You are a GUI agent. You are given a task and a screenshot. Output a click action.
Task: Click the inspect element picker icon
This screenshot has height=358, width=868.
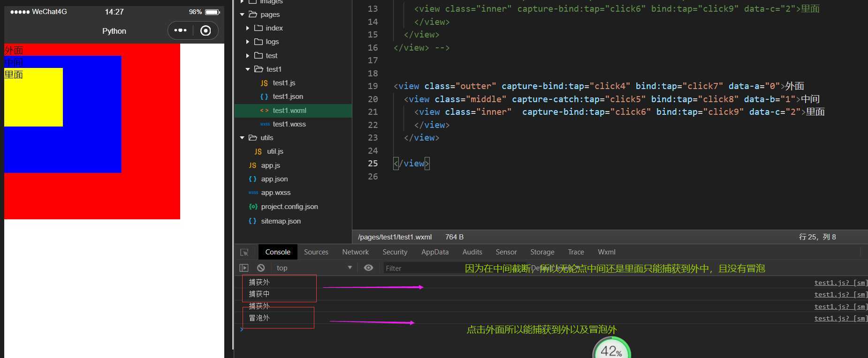pyautogui.click(x=244, y=252)
